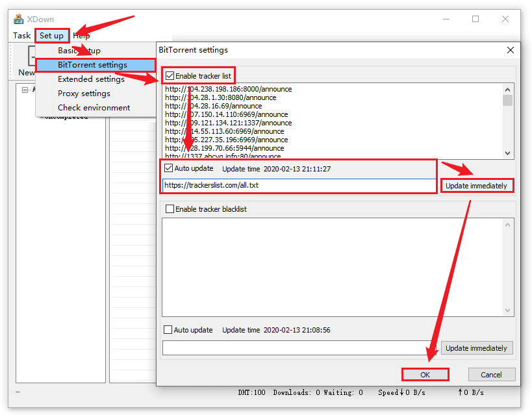Check Auto update for tracker blacklist

(168, 330)
